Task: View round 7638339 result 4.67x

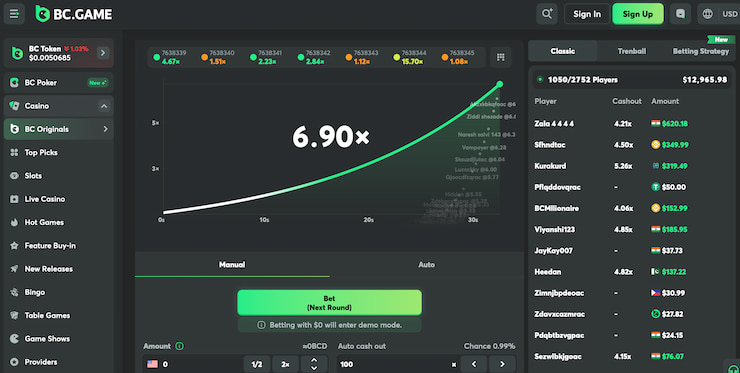Action: (x=170, y=57)
